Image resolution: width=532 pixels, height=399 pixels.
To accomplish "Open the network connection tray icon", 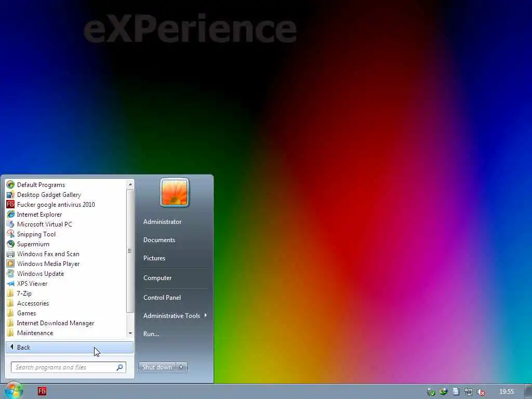I will coord(469,392).
